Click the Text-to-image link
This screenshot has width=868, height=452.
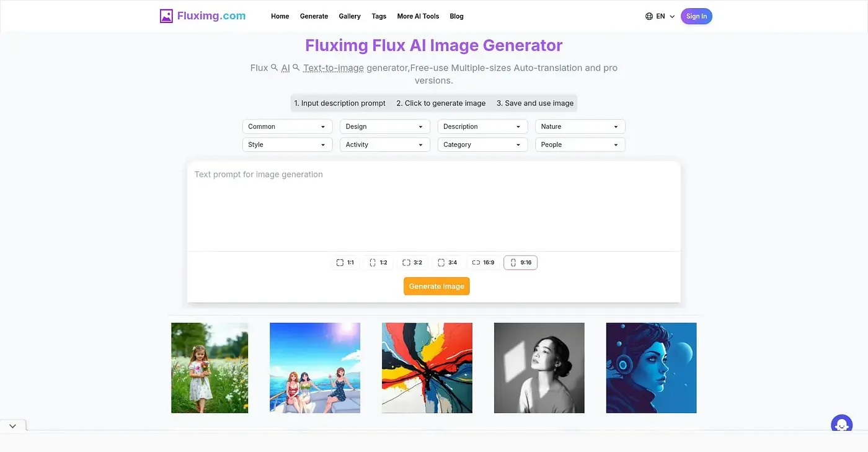334,68
